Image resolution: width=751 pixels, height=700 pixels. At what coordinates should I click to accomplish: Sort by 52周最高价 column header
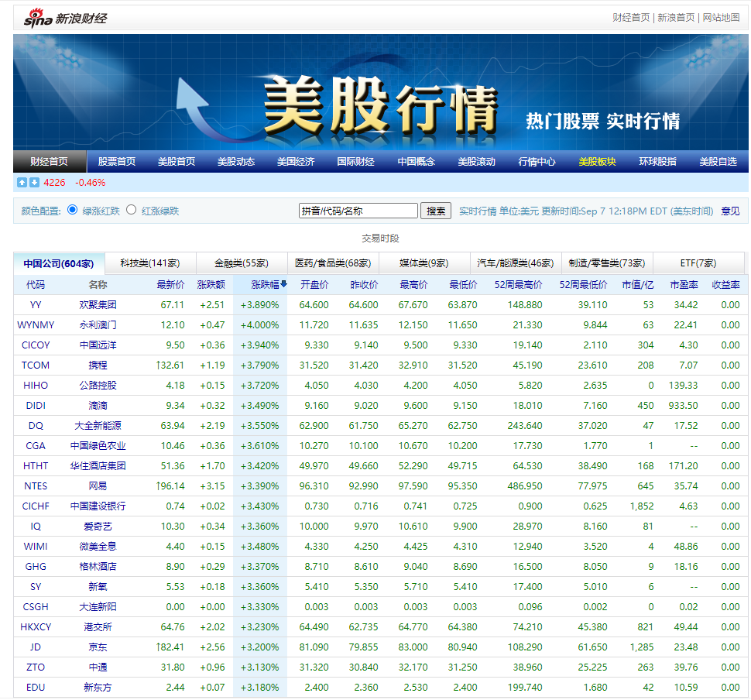518,285
